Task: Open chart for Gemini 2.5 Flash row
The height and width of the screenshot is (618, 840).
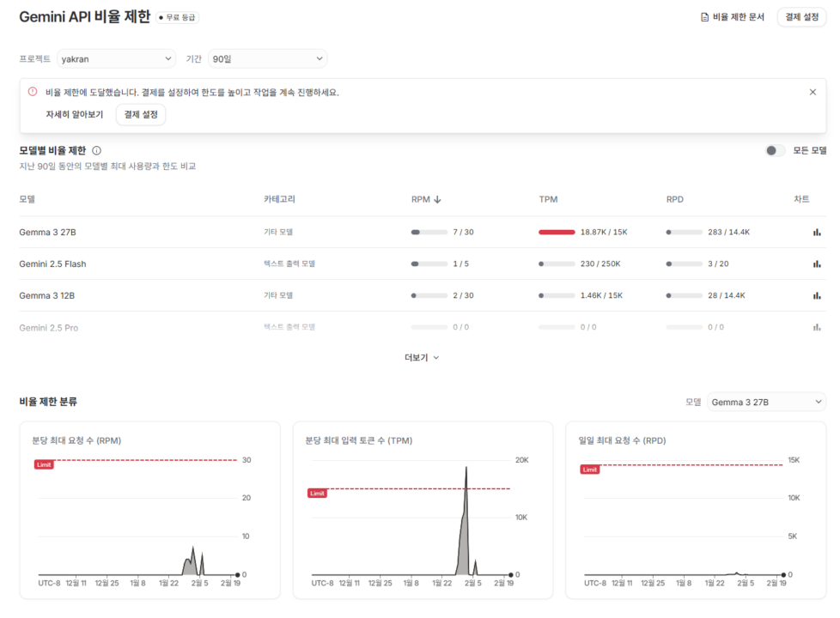Action: click(816, 264)
